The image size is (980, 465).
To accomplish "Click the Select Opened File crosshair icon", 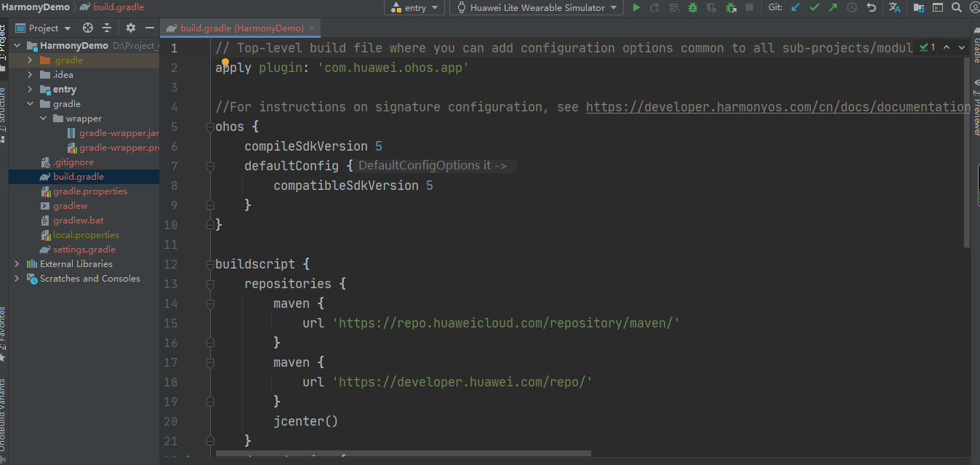I will 88,28.
